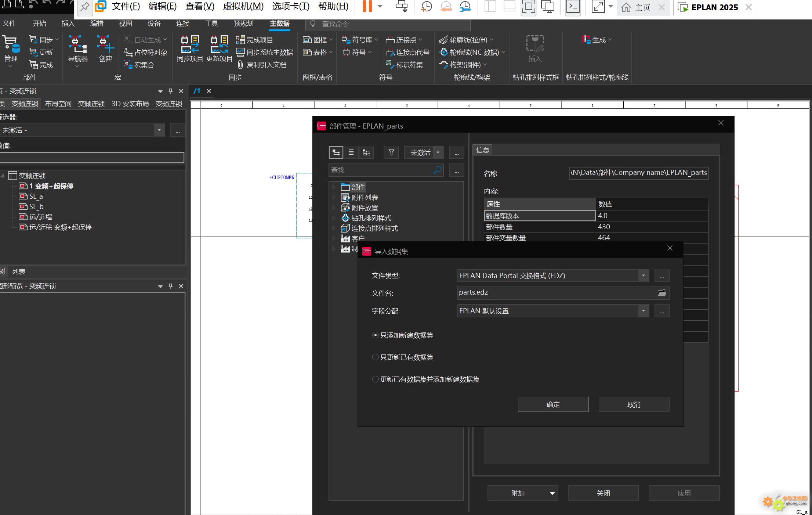
Task: Browse for file with folder icon
Action: coord(662,293)
